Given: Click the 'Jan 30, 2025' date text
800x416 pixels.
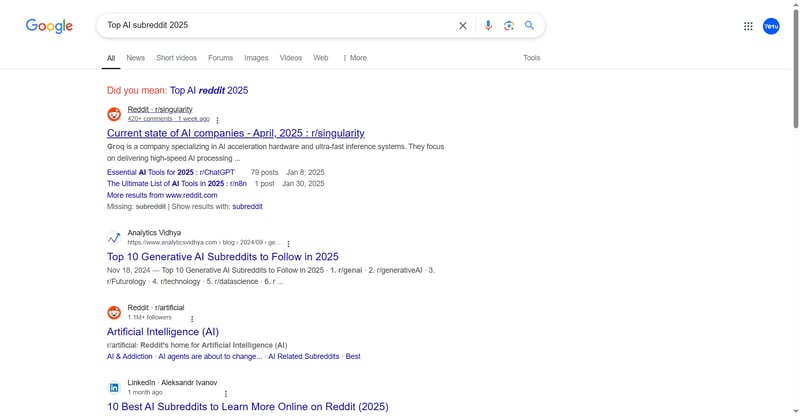Looking at the screenshot, I should [303, 184].
